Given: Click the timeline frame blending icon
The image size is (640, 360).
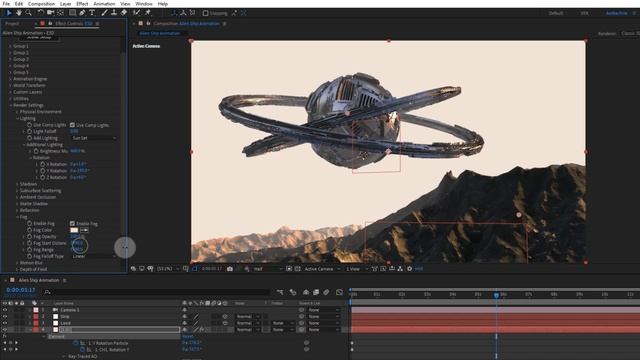Looking at the screenshot, I should point(316,292).
